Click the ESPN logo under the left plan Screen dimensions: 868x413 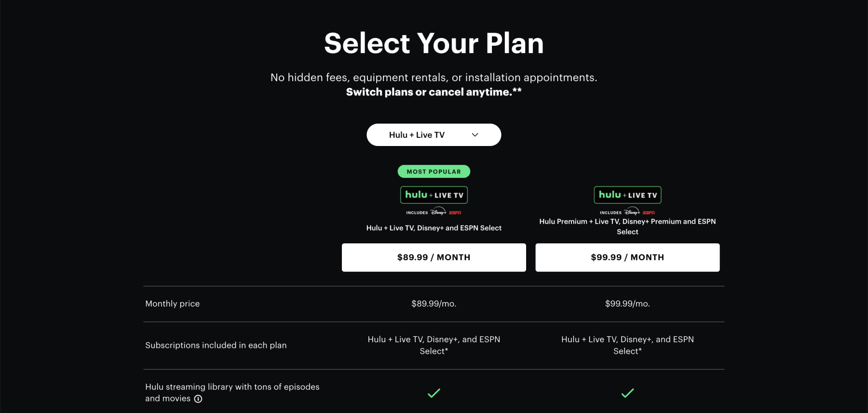[456, 211]
